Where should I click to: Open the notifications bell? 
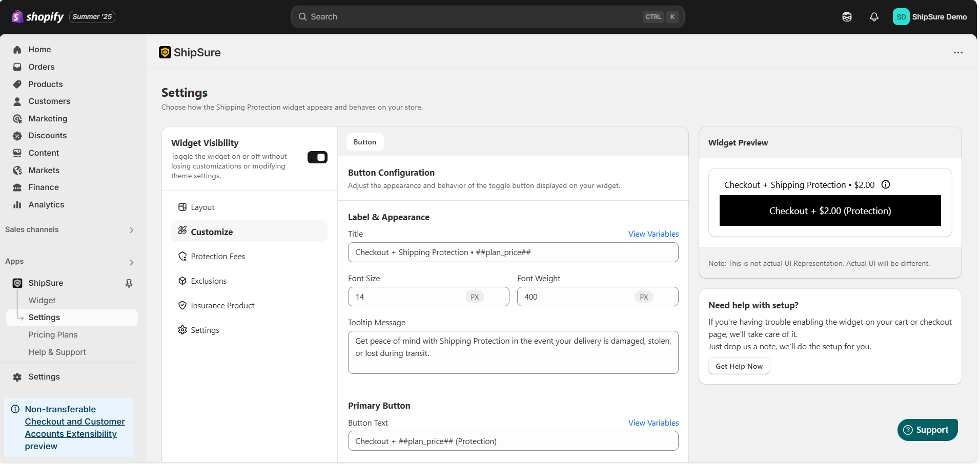(874, 17)
